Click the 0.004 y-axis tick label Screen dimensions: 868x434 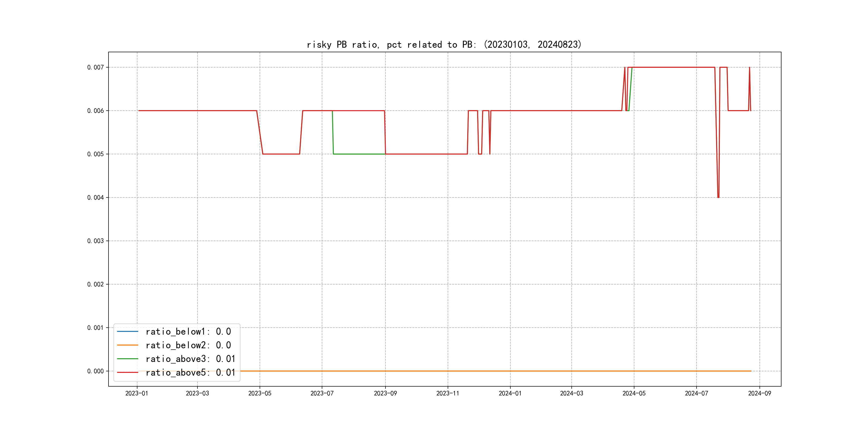click(95, 197)
